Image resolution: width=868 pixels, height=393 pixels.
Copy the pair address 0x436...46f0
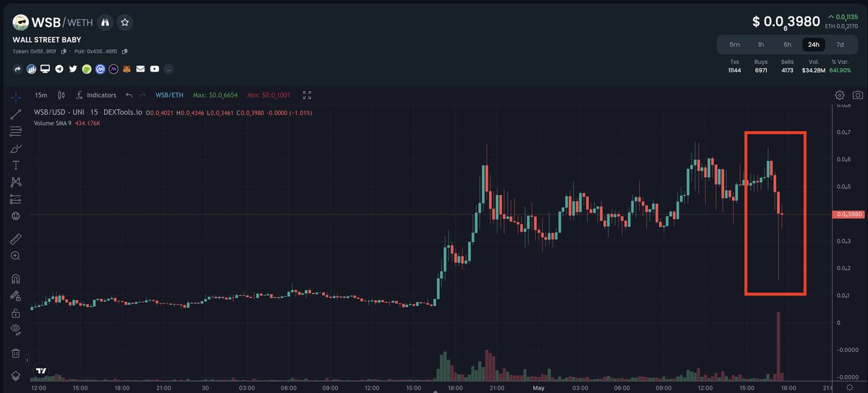coord(124,51)
